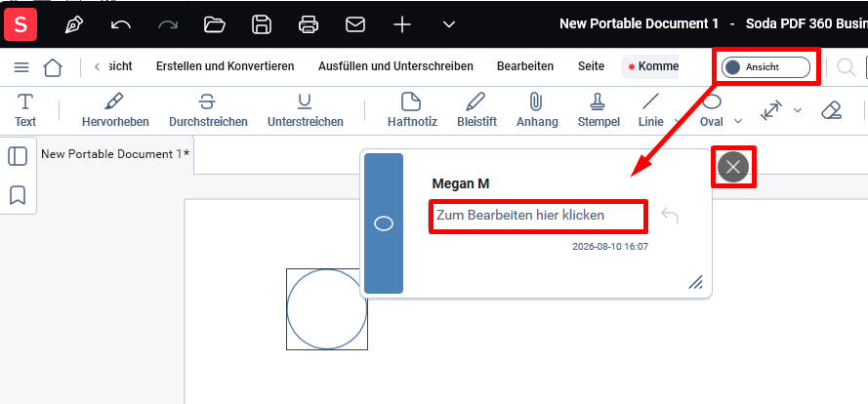Select the Durchstreichen strikethrough tool
The image size is (868, 404).
208,110
